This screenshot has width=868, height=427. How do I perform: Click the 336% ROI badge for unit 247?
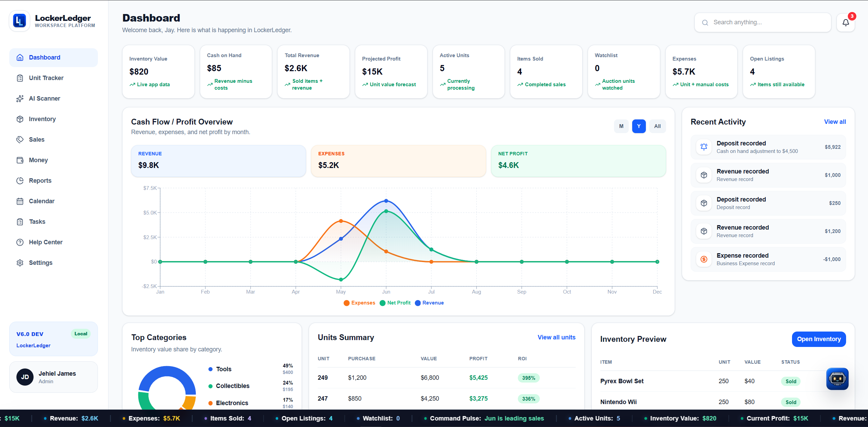[528, 399]
